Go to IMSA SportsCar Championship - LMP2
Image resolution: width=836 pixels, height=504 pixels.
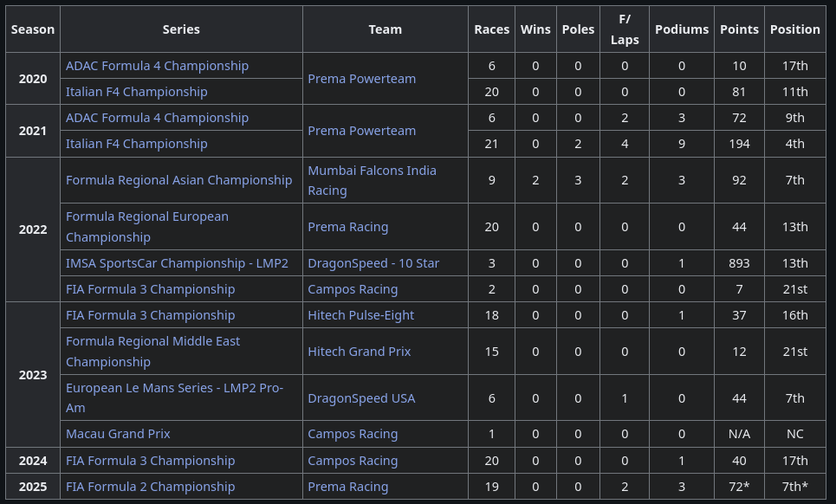tap(177, 263)
